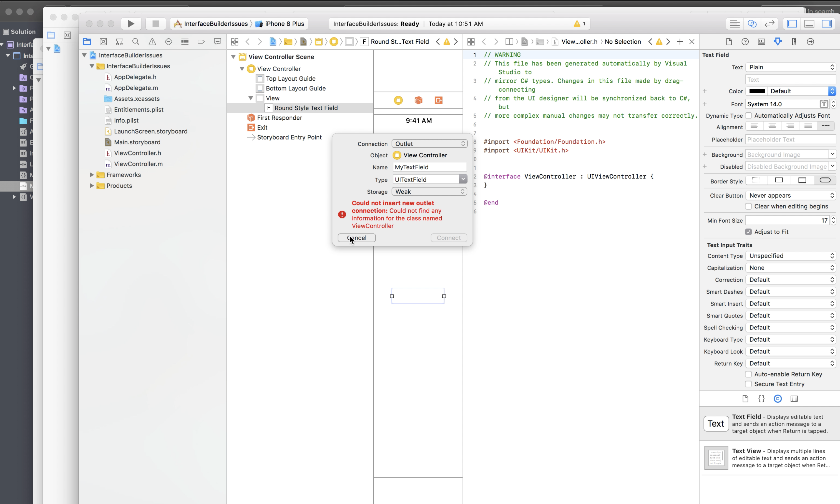The width and height of the screenshot is (840, 504).
Task: Expand the Frameworks folder
Action: [91, 175]
